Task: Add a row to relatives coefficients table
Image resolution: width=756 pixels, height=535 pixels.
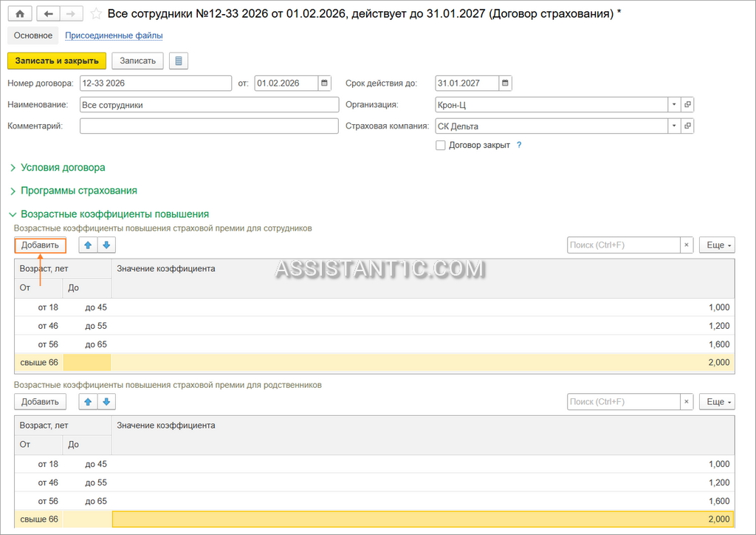Action: pos(40,402)
